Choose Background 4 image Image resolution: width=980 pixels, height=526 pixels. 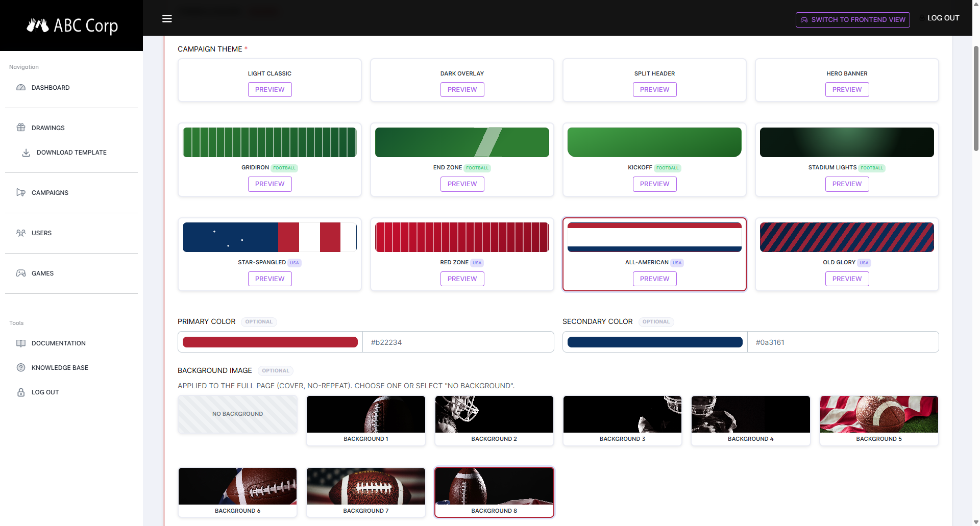[x=750, y=420]
